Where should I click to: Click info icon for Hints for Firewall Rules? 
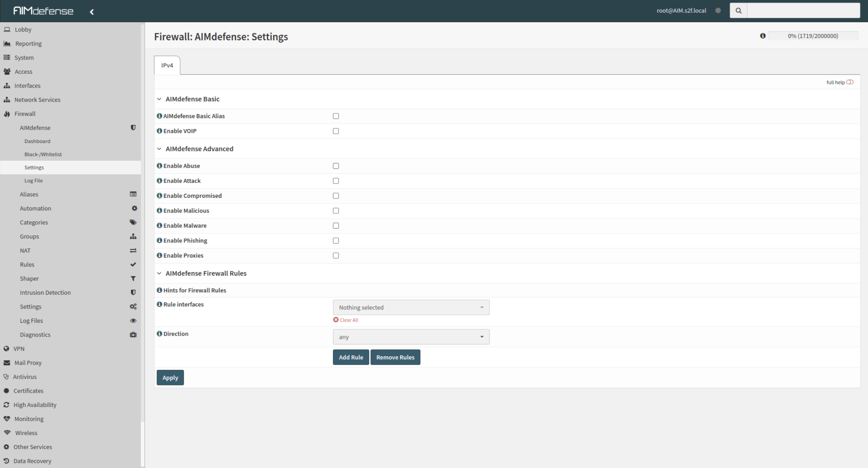tap(159, 290)
